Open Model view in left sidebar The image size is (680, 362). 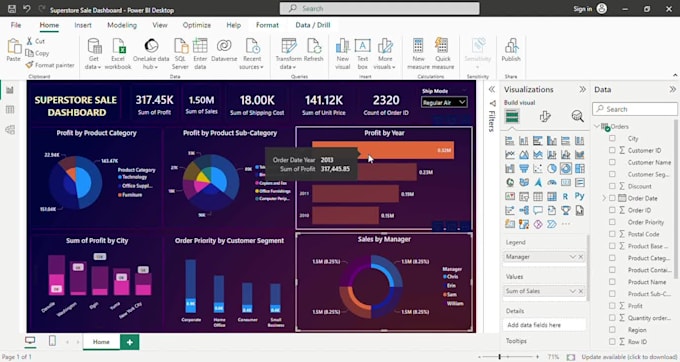[10, 129]
